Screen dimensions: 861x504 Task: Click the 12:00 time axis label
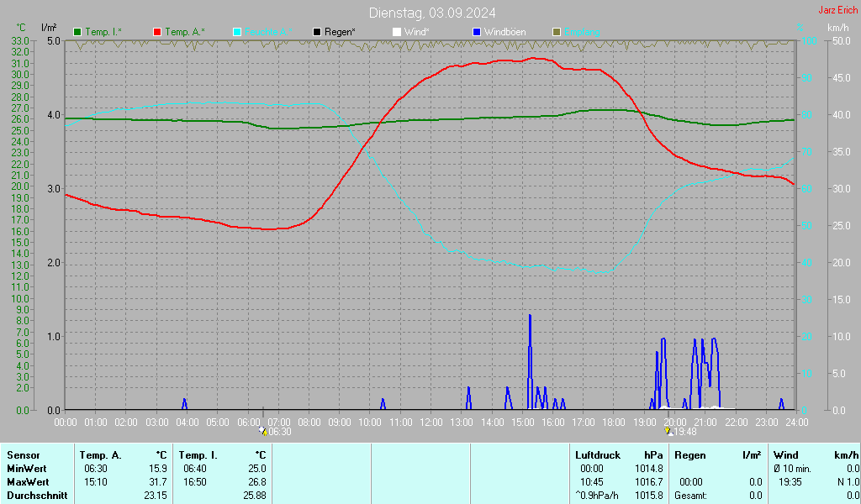(430, 421)
